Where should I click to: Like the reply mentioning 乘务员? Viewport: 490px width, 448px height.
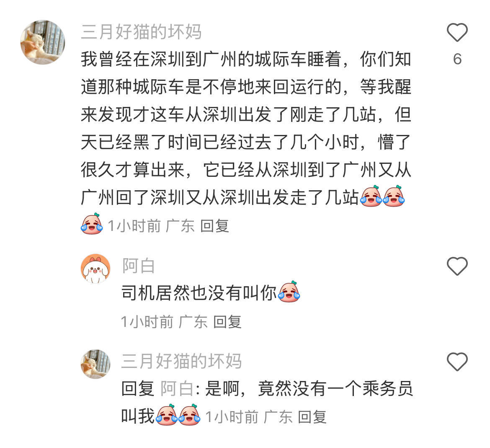pos(457,362)
